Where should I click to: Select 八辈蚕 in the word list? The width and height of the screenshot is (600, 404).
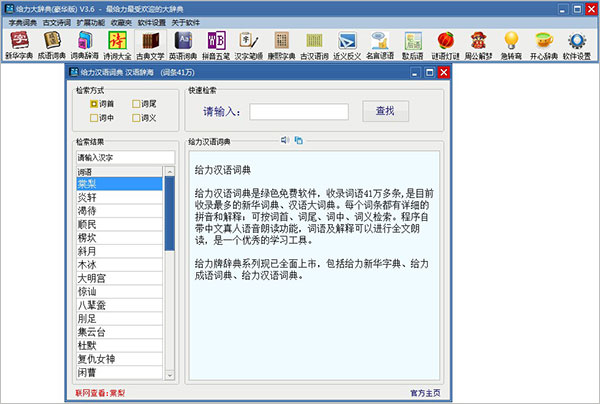[119, 305]
